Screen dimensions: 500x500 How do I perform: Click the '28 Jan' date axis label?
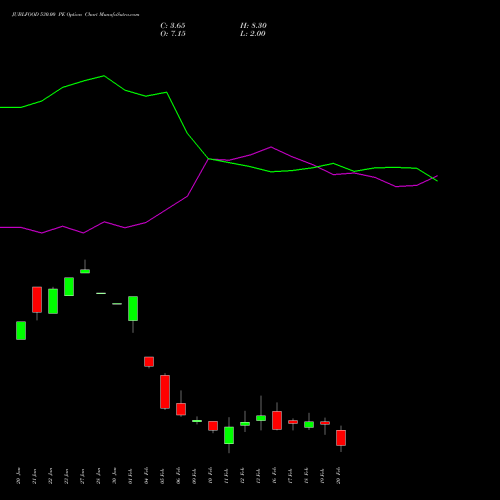click(99, 476)
